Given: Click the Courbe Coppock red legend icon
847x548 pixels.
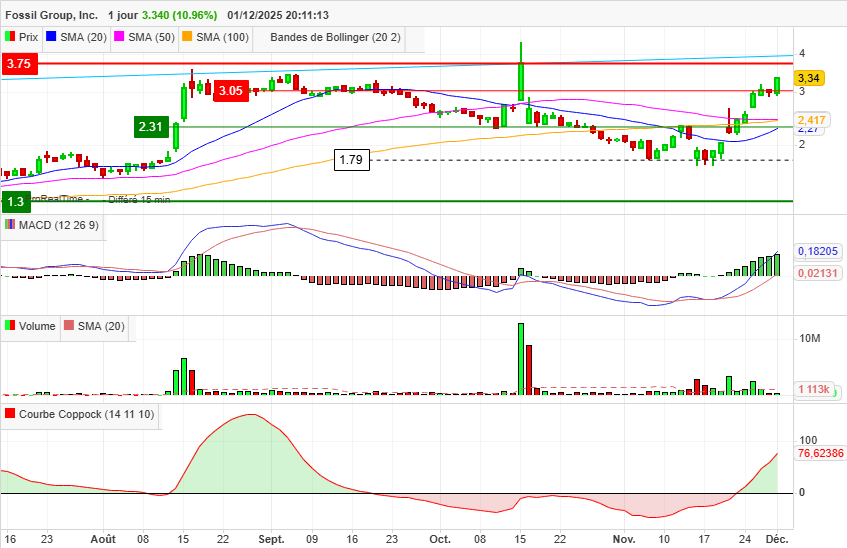Looking at the screenshot, I should coord(10,413).
